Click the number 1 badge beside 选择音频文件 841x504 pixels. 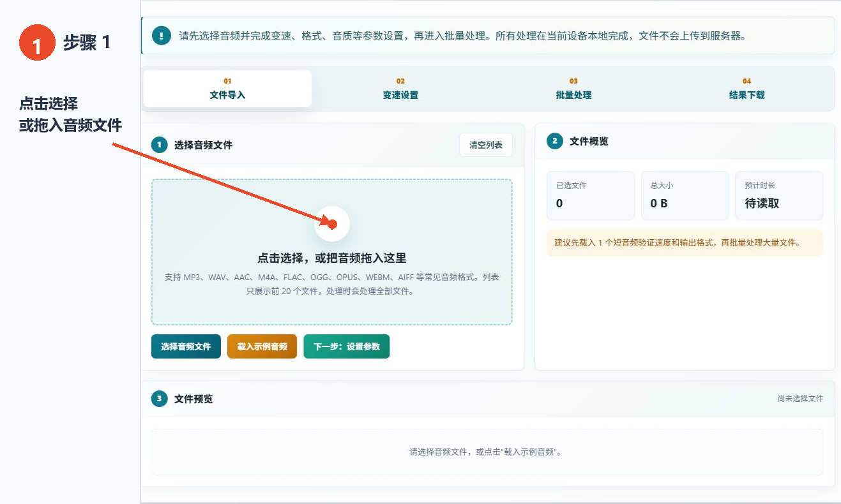pos(159,145)
